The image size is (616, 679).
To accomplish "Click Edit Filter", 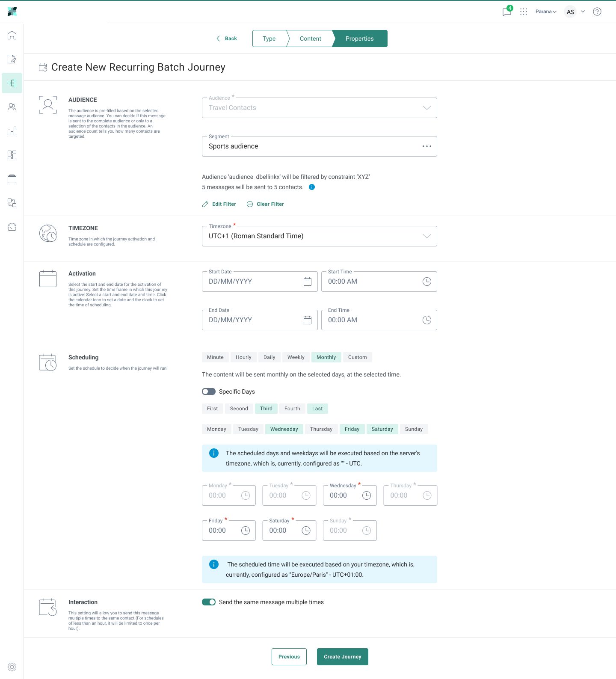I will pyautogui.click(x=219, y=204).
